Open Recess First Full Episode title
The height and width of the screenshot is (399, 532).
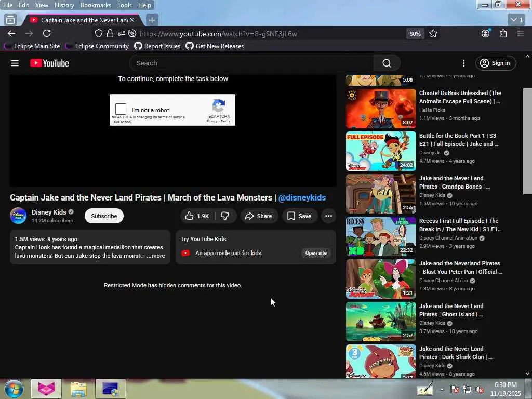tap(460, 225)
